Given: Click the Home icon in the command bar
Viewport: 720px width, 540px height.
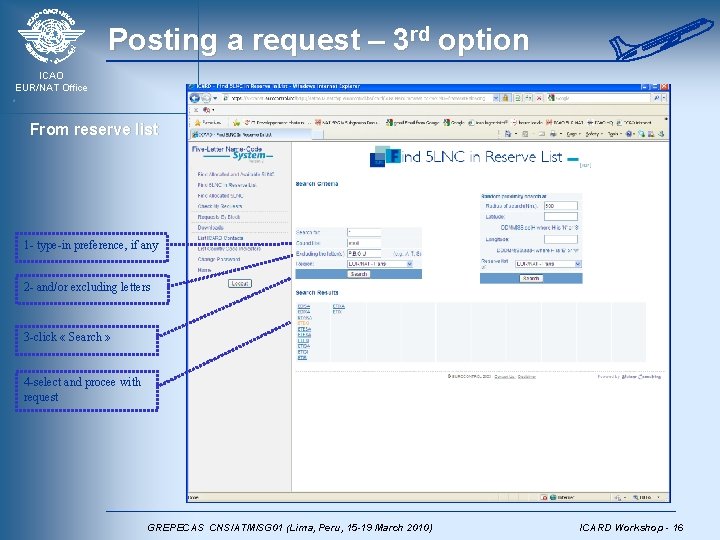Looking at the screenshot, I should tap(508, 134).
